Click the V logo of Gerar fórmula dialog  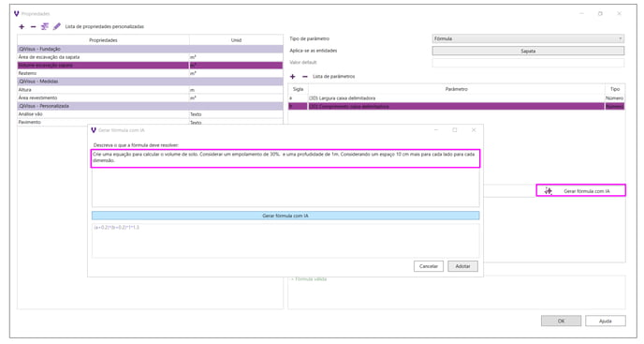tap(94, 130)
